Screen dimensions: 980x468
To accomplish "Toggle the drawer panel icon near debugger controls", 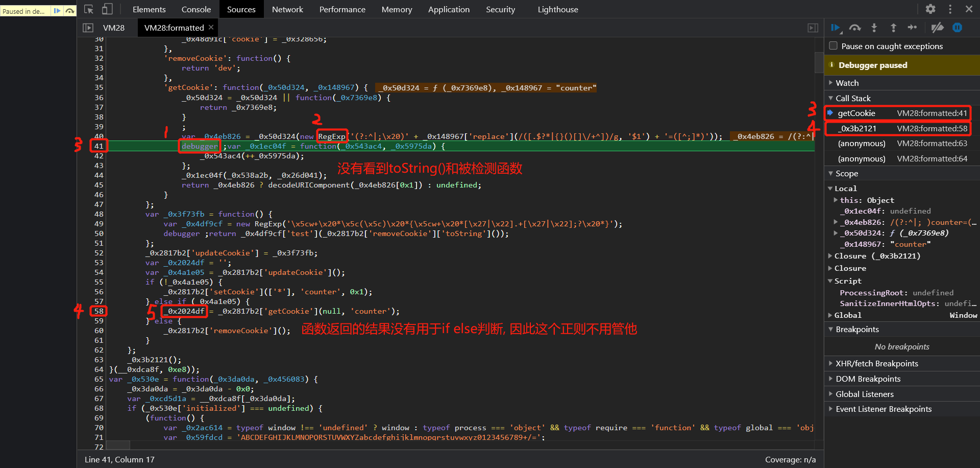I will (x=813, y=28).
